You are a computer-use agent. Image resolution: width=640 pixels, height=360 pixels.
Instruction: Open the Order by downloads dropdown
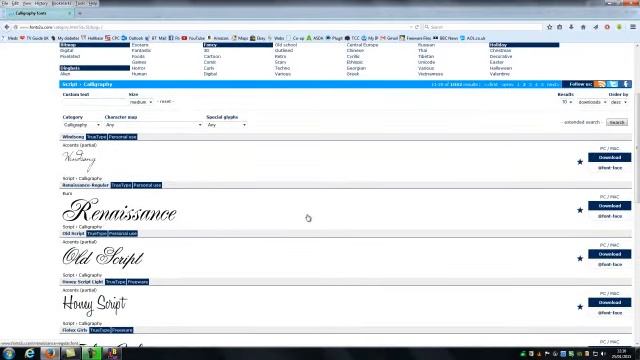click(592, 102)
